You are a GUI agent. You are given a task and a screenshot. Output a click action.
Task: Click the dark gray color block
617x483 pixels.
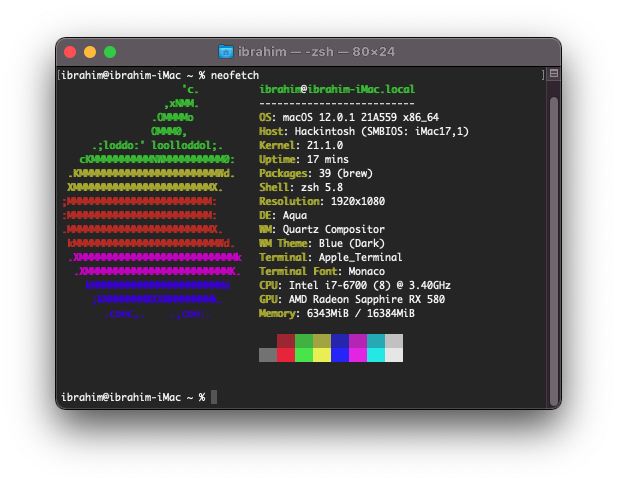(x=268, y=355)
